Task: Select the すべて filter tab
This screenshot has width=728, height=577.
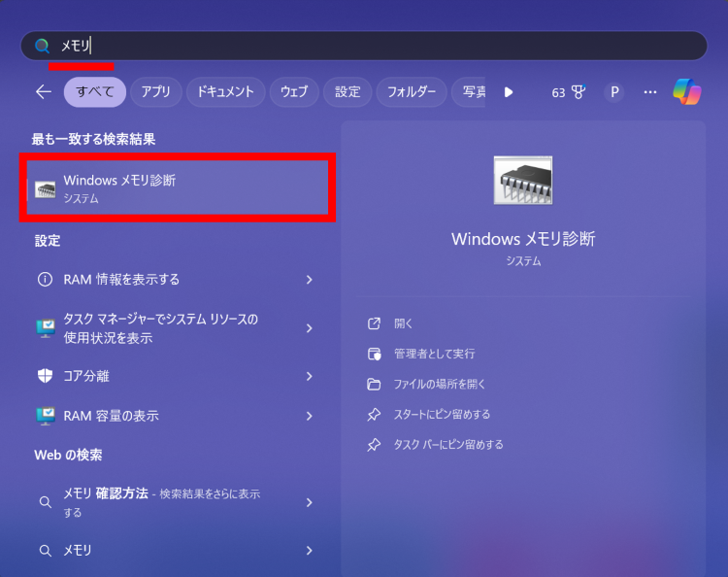Action: point(95,92)
